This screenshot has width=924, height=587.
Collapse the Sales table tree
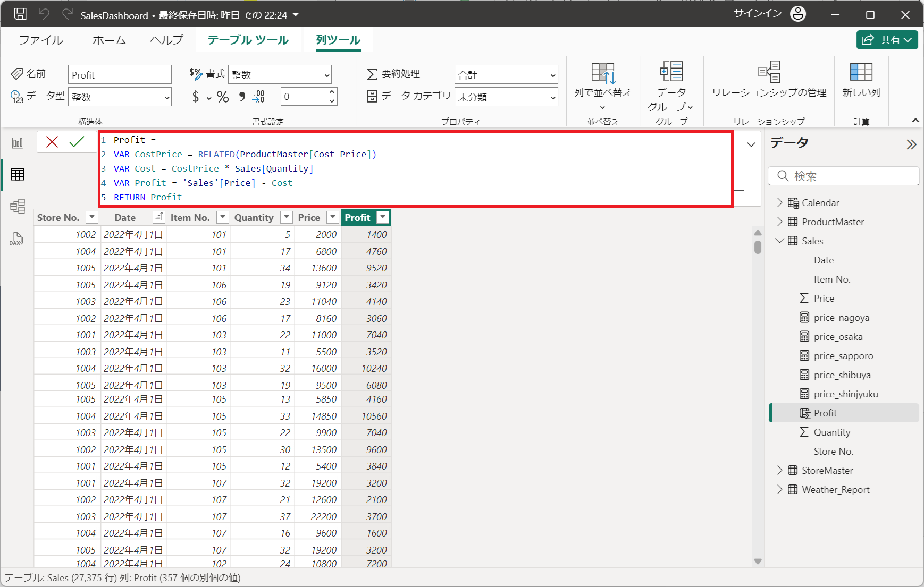pos(779,241)
